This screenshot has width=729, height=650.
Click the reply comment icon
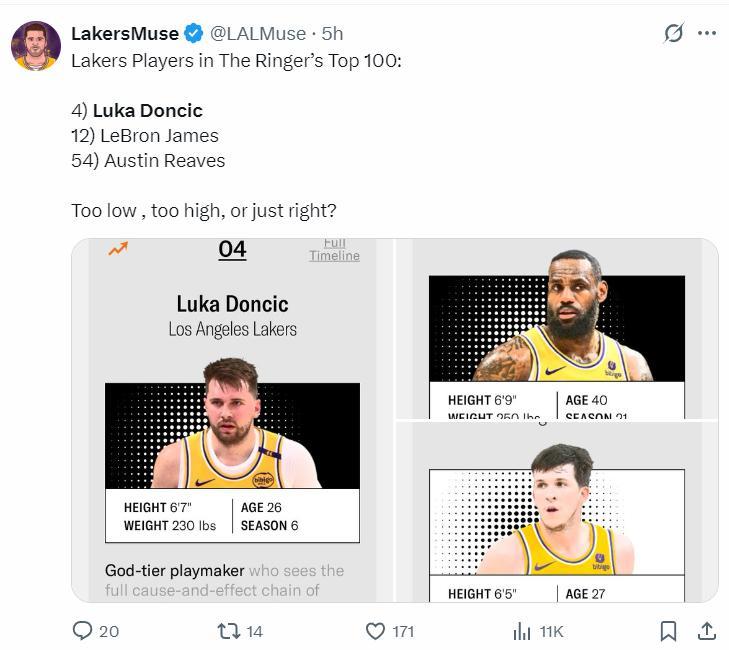(x=83, y=631)
